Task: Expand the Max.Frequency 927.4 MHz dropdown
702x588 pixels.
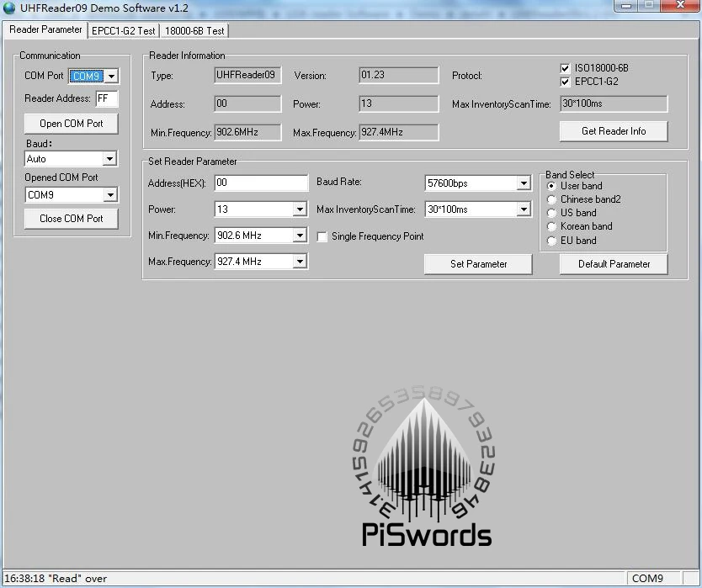Action: pyautogui.click(x=300, y=262)
